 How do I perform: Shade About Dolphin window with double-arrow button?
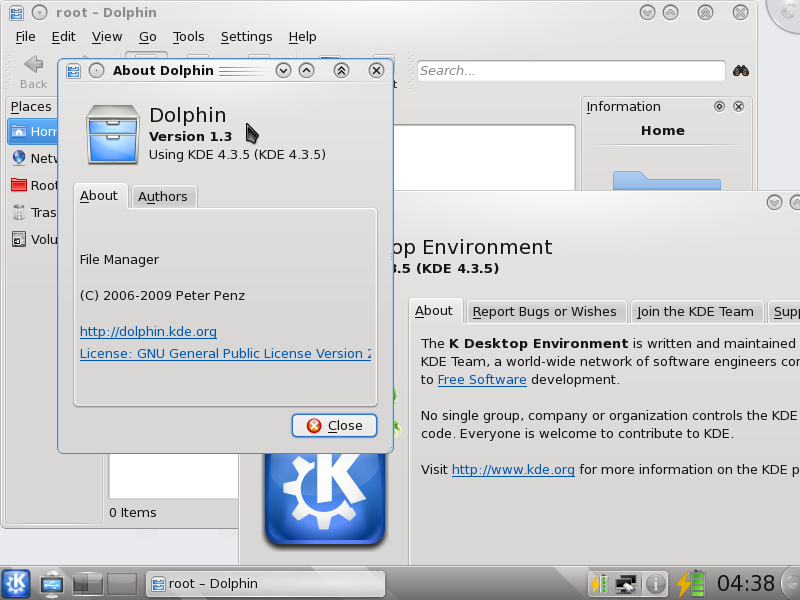pyautogui.click(x=341, y=70)
